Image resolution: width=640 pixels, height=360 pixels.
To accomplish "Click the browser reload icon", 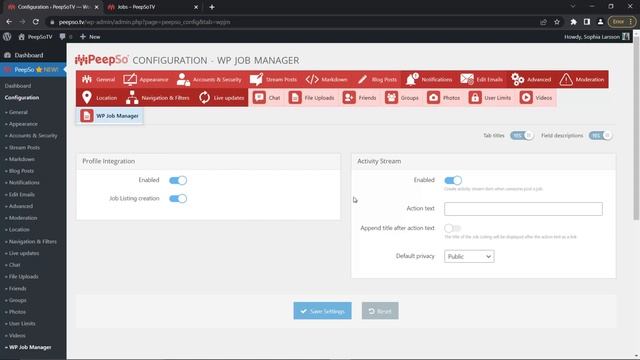I will pos(36,22).
